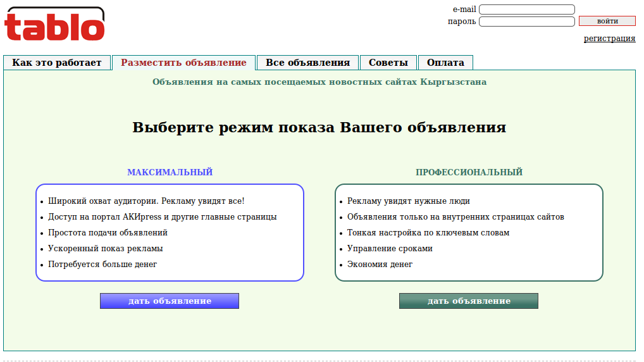Viewport: 644px width, 362px height.
Task: Click the blue дать объявление button under Максимальный
Action: click(x=170, y=301)
